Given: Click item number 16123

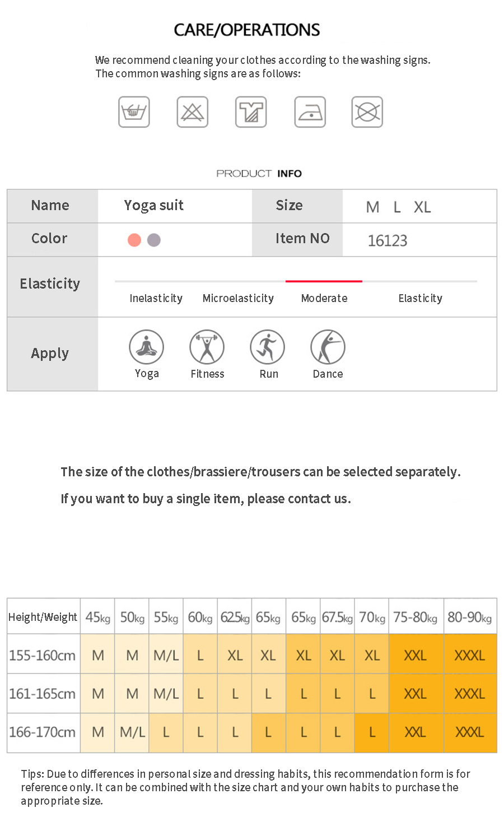Looking at the screenshot, I should (x=388, y=241).
